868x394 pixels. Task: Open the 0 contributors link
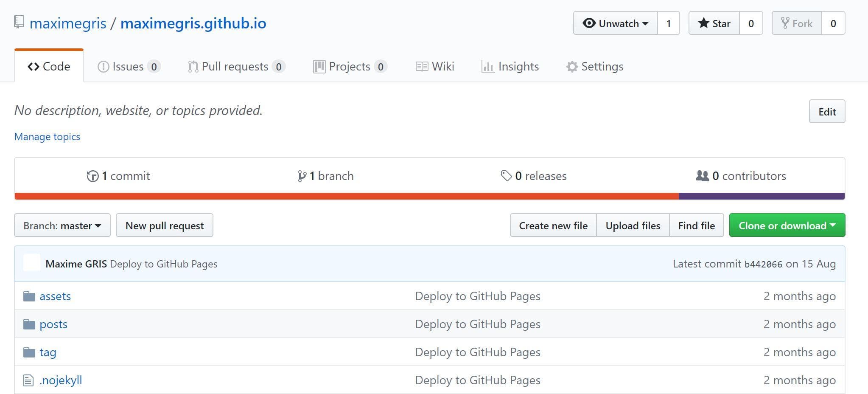tap(741, 176)
